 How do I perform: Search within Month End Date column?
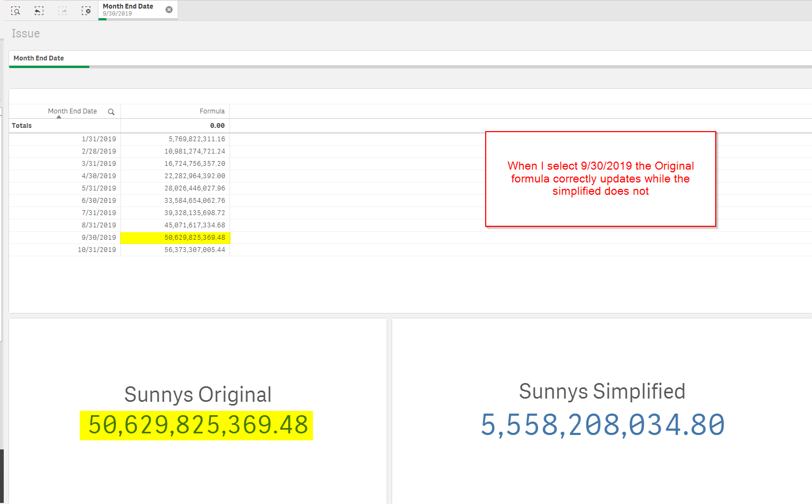click(x=111, y=112)
